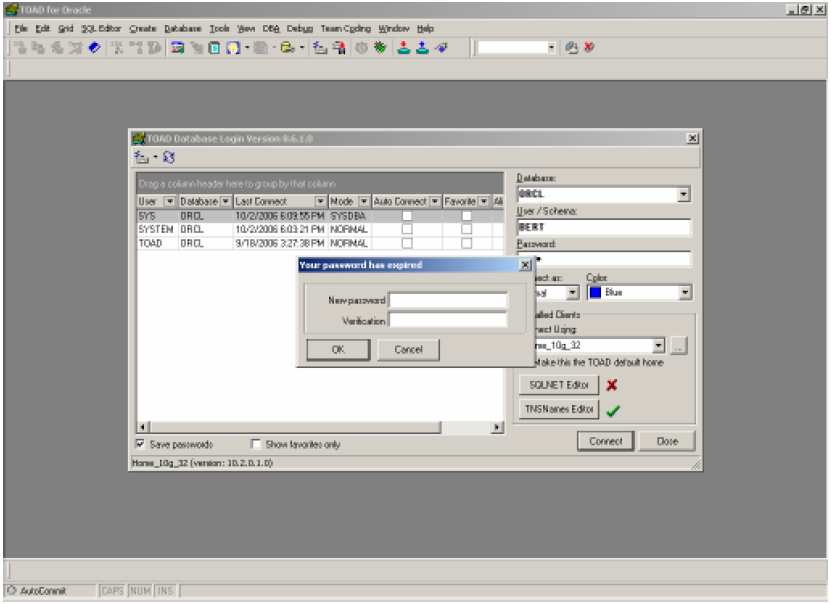The image size is (831, 604).
Task: Mark the TOAD connection as Favorite
Action: 466,243
